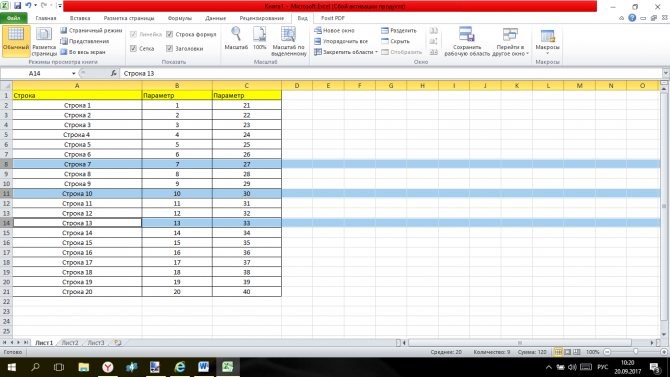The width and height of the screenshot is (670, 377).
Task: Open the Name Box dropdown arrow
Action: pyautogui.click(x=73, y=74)
